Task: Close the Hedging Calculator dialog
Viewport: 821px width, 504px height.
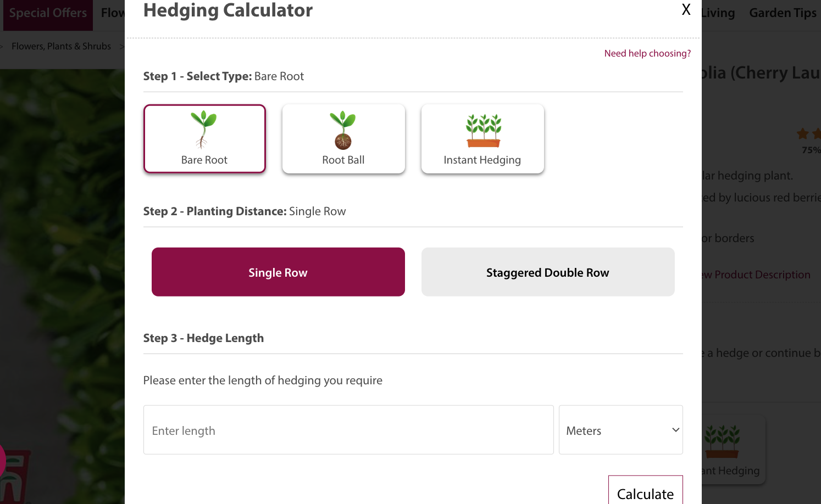Action: click(x=686, y=9)
